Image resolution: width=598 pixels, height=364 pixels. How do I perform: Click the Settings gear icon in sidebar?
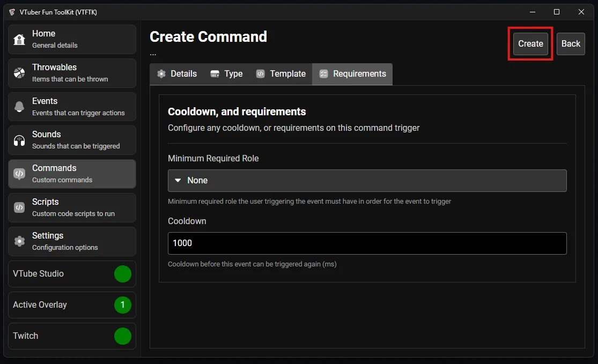(x=19, y=241)
